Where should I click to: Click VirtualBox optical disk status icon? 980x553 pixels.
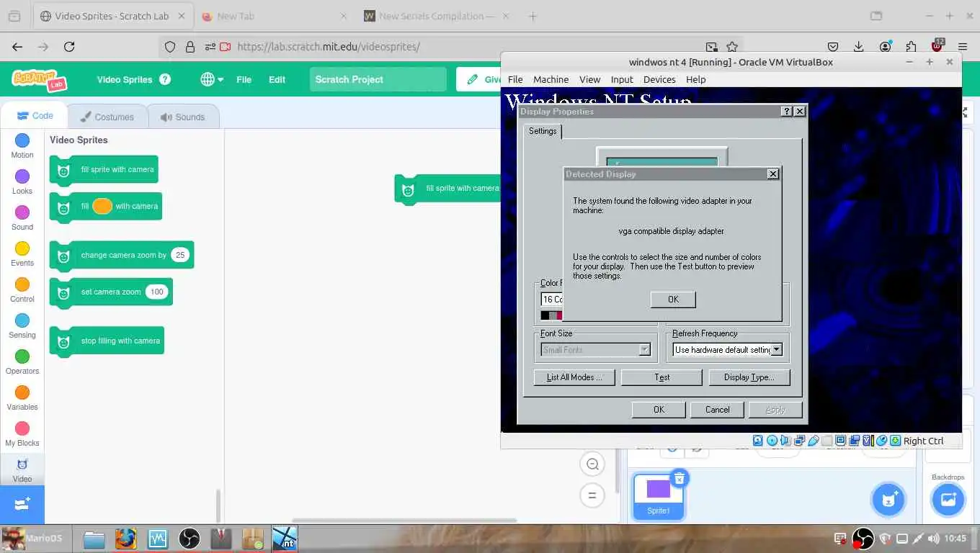[772, 441]
